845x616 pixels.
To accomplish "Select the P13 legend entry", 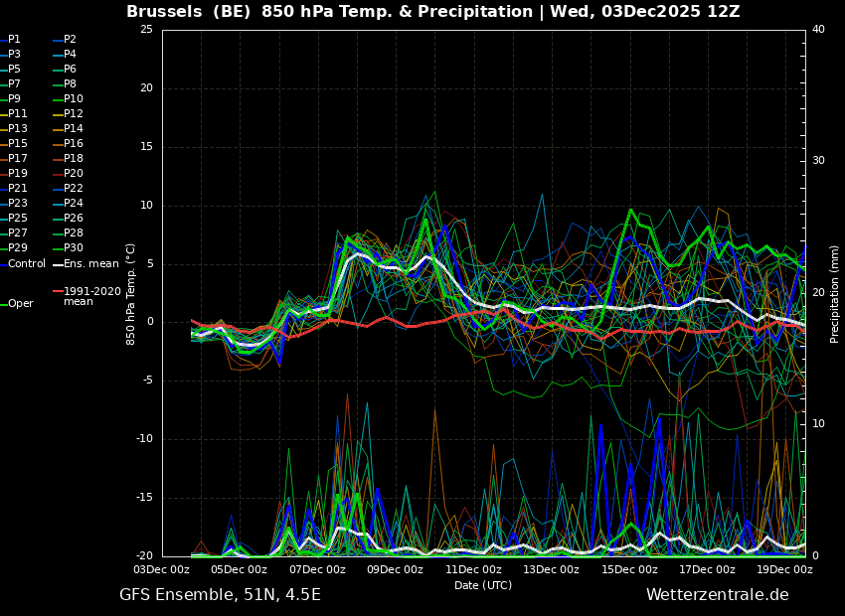I will [18, 129].
